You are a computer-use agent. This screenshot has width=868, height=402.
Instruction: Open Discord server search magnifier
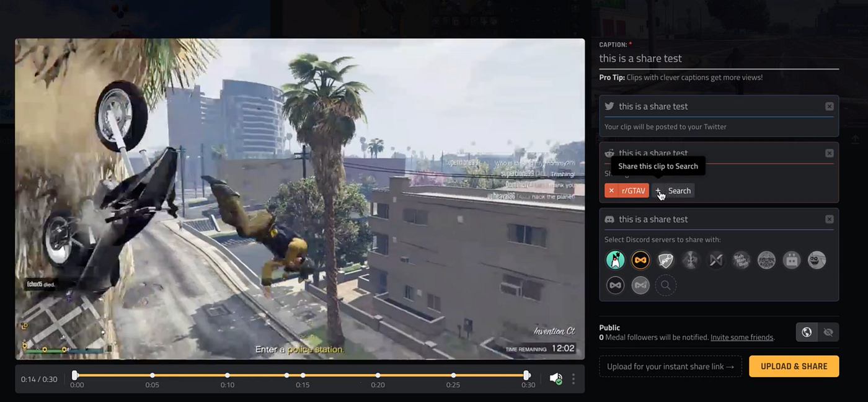tap(665, 285)
